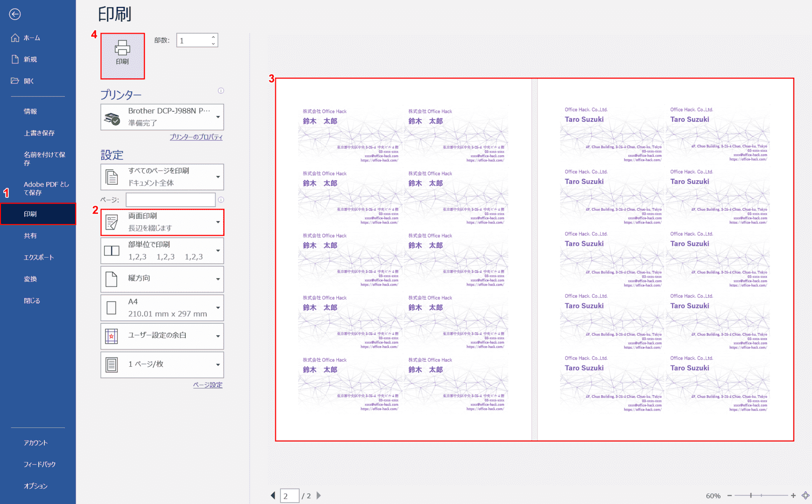
Task: Open the 縦方向 orientation dropdown
Action: (162, 279)
